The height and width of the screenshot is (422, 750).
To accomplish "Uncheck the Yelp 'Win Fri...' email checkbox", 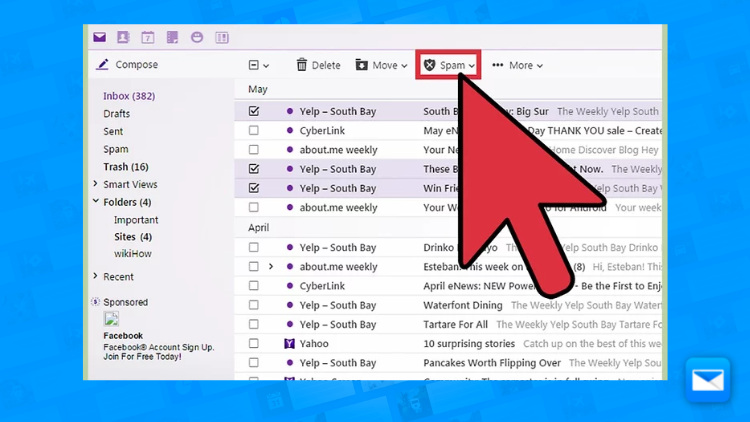I will click(254, 188).
